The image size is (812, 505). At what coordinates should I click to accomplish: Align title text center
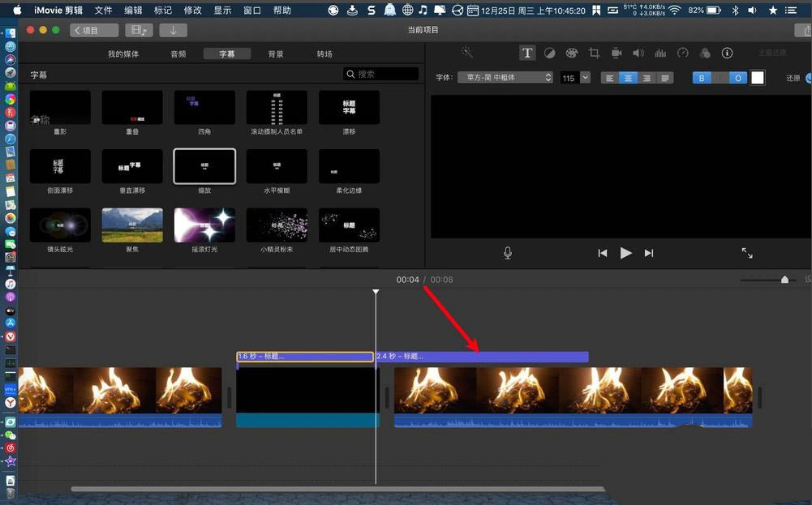[628, 78]
